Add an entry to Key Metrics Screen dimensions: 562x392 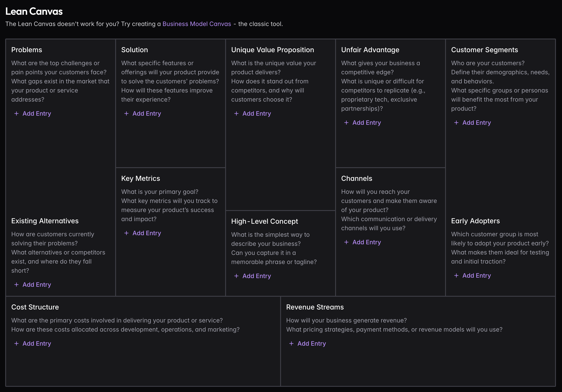tap(147, 233)
